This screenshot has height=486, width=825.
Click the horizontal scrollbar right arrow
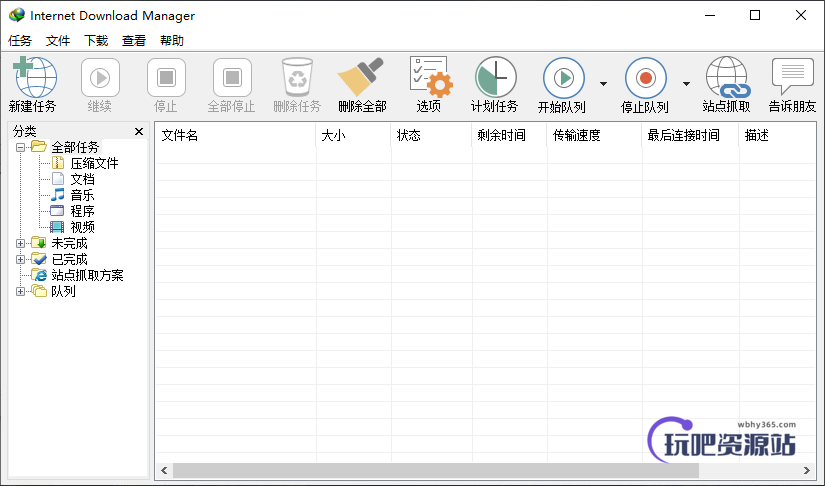tap(807, 471)
